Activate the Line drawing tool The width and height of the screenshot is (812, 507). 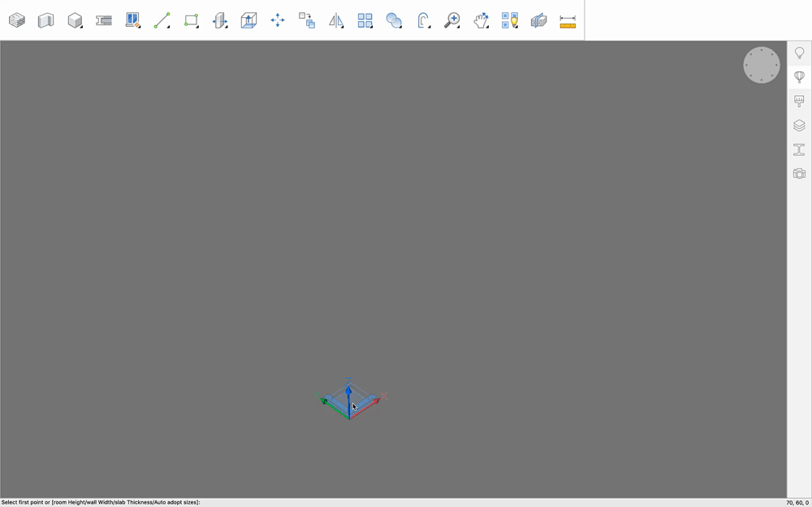162,20
